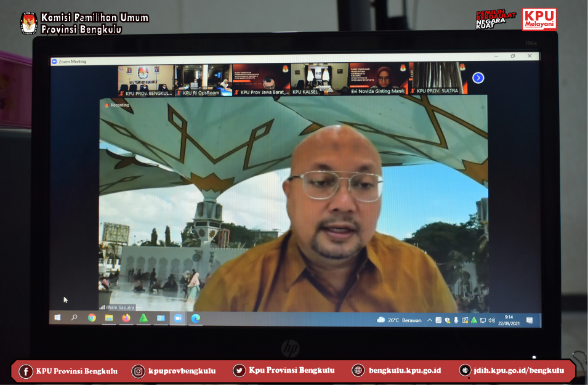The height and width of the screenshot is (385, 588).
Task: Select Evi Novida Ginting Manik thumbnail
Action: point(378,79)
